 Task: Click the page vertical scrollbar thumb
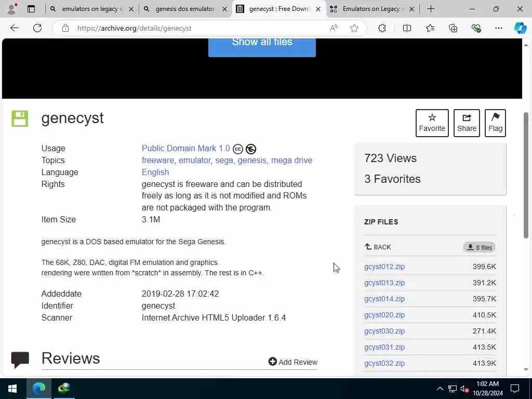tap(526, 175)
